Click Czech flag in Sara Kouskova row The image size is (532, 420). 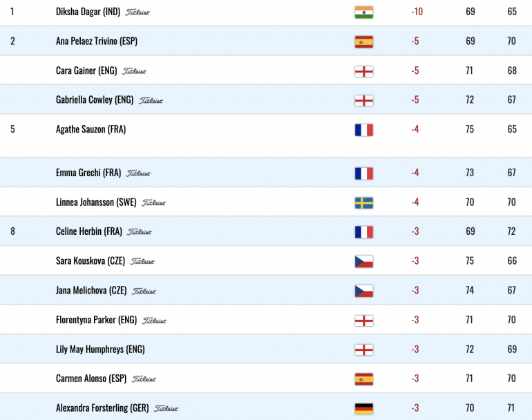363,262
